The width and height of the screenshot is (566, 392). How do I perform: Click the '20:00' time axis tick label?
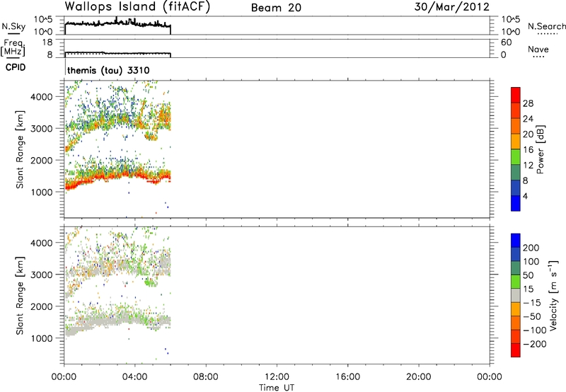pos(418,377)
